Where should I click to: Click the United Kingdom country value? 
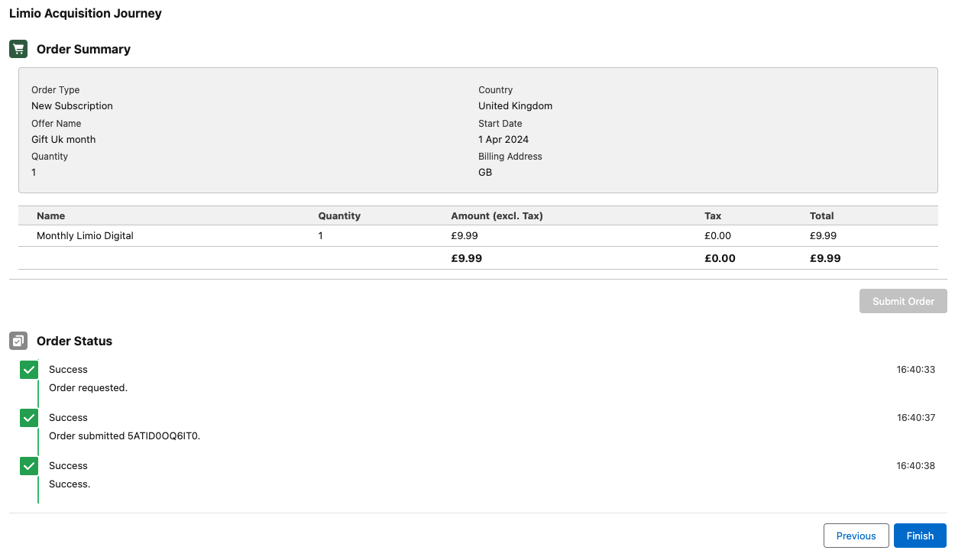coord(515,106)
